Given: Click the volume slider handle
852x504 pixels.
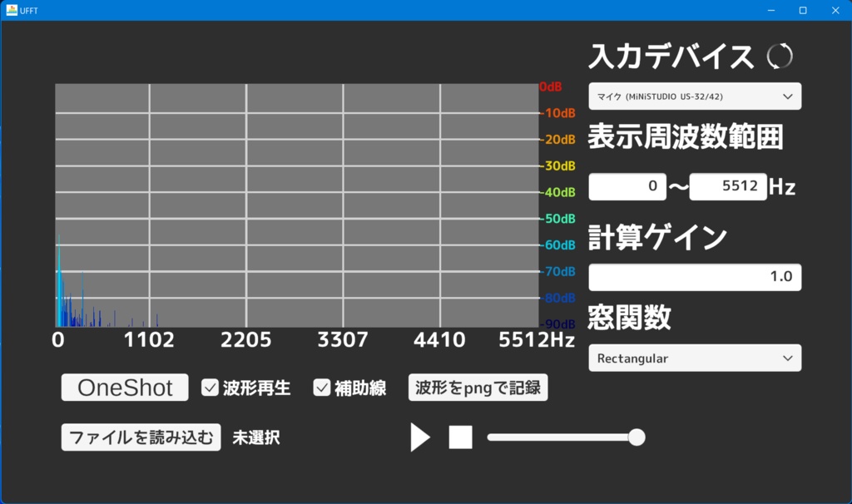Looking at the screenshot, I should (637, 436).
